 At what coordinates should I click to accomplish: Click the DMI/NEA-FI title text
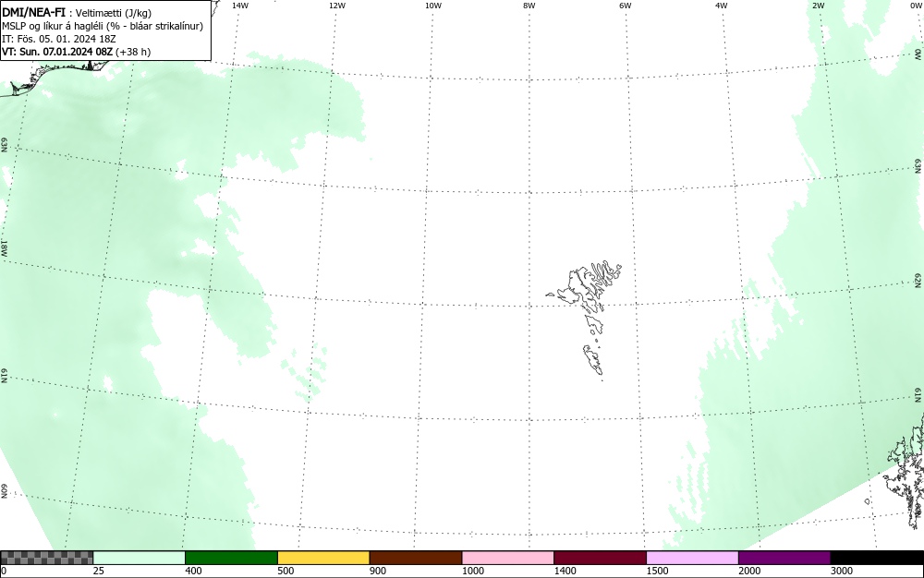point(33,12)
